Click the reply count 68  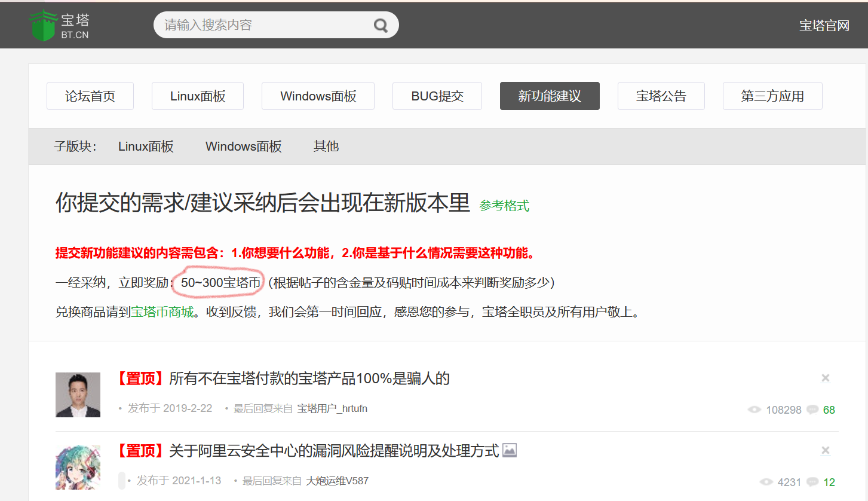click(x=829, y=410)
